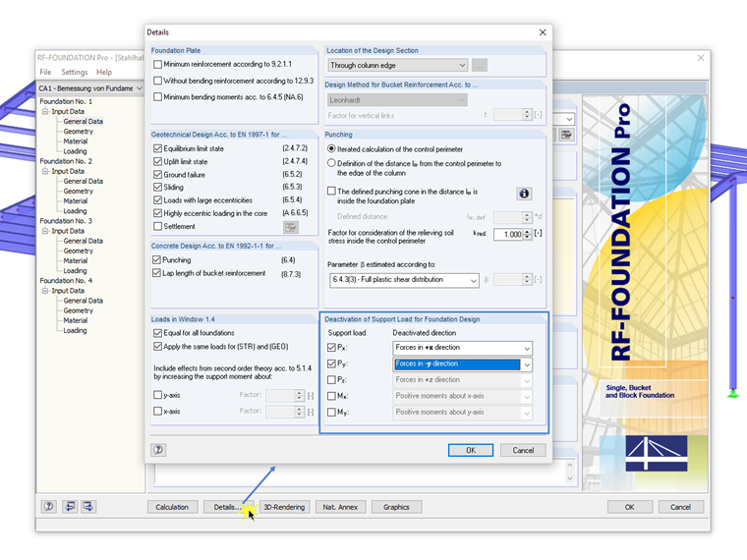Enable the Settlement checkbox
Screen dimensions: 747x560
(x=157, y=226)
